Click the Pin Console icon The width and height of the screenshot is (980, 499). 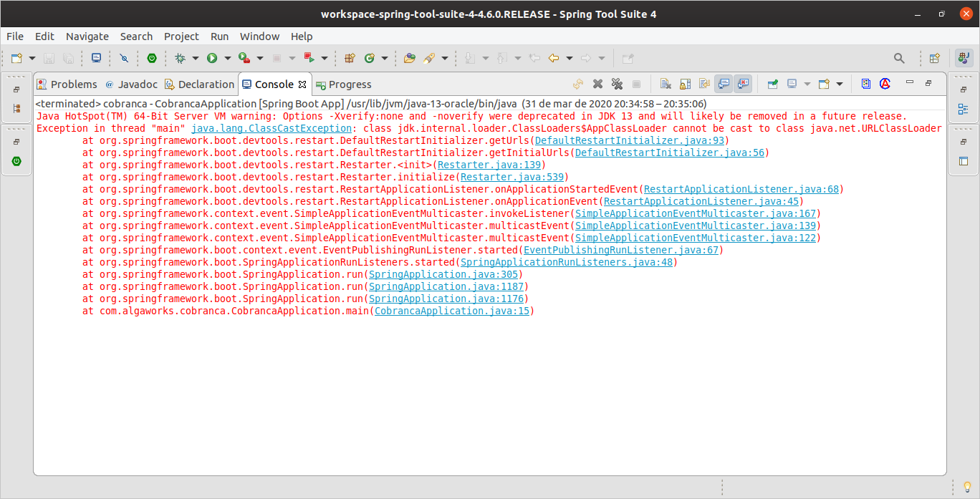[x=773, y=84]
